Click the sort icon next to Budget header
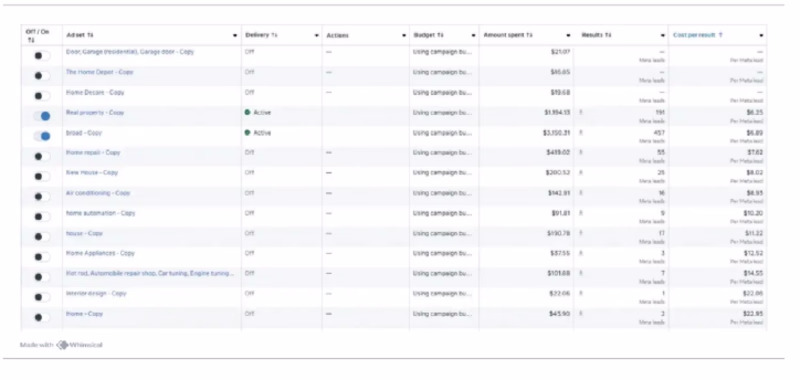 coord(440,35)
